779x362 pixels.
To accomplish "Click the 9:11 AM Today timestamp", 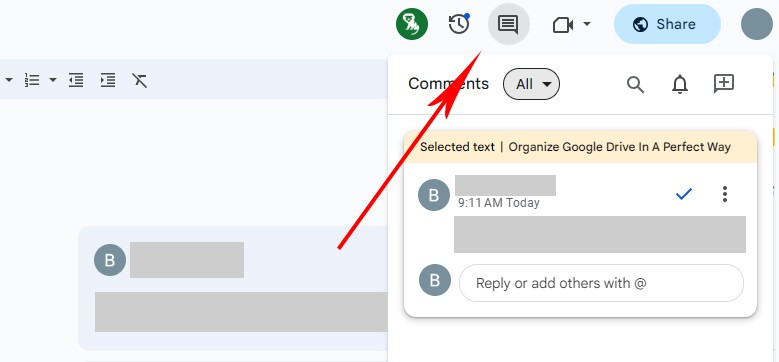I will pos(499,203).
